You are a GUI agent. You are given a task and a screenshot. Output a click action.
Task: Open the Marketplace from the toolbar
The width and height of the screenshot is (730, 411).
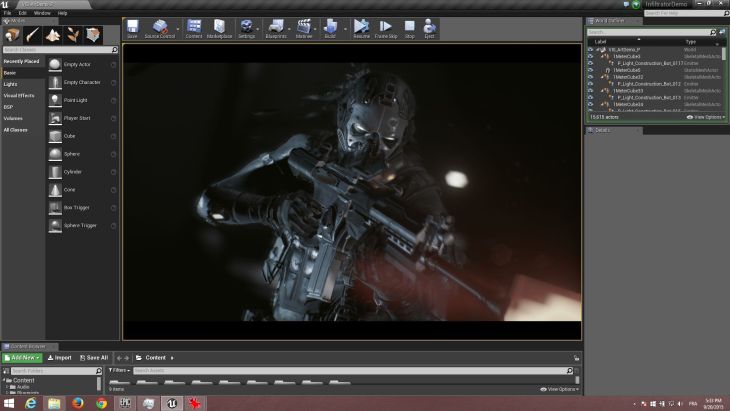click(x=219, y=29)
